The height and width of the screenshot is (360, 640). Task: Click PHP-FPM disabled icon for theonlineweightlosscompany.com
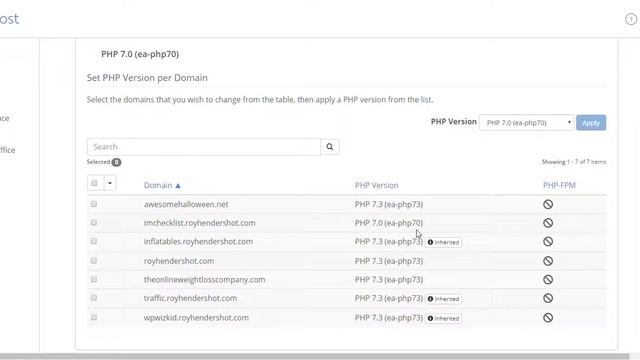coord(548,280)
